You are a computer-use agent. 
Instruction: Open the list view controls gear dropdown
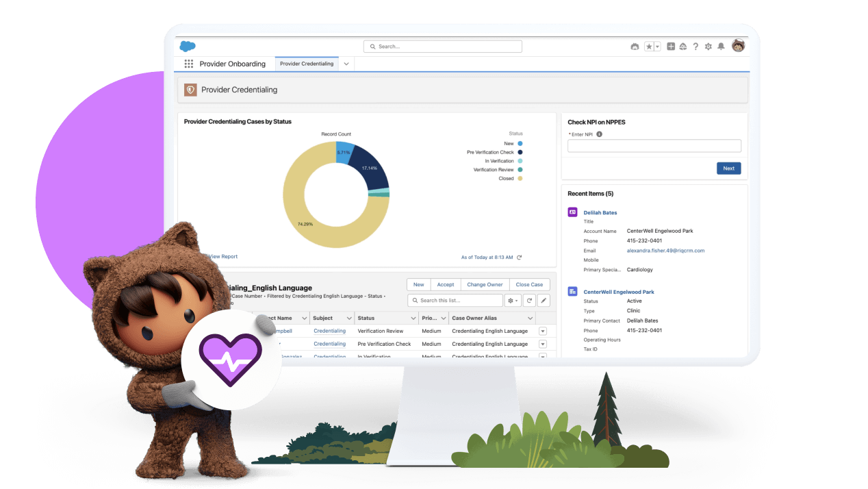[513, 301]
